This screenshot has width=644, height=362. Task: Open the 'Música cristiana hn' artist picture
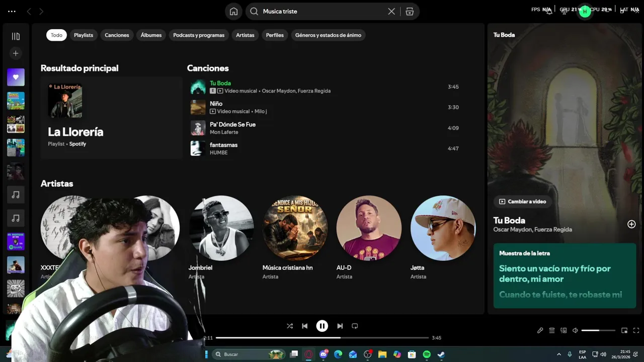pyautogui.click(x=295, y=228)
